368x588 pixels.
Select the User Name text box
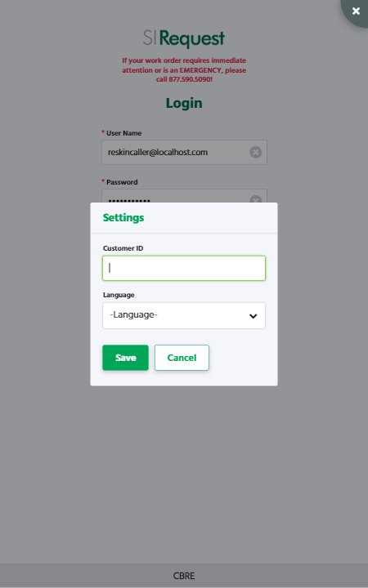coord(184,152)
